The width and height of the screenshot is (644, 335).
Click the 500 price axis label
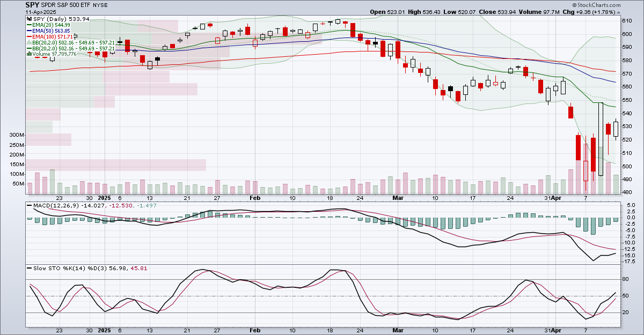(626, 166)
